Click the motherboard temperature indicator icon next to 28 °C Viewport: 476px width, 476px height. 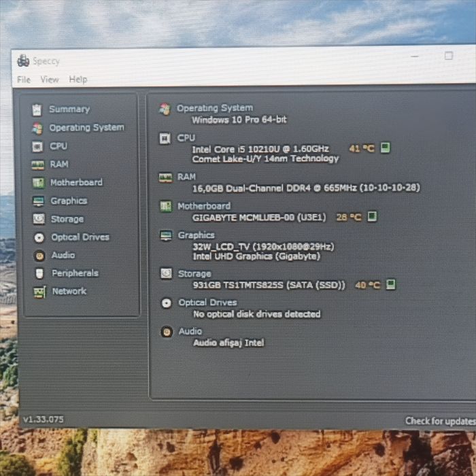click(372, 216)
